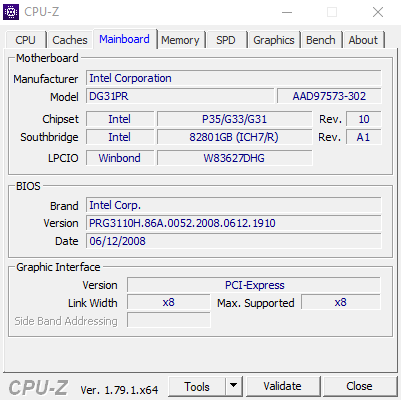
Task: Open the Graphics tab
Action: pos(274,40)
